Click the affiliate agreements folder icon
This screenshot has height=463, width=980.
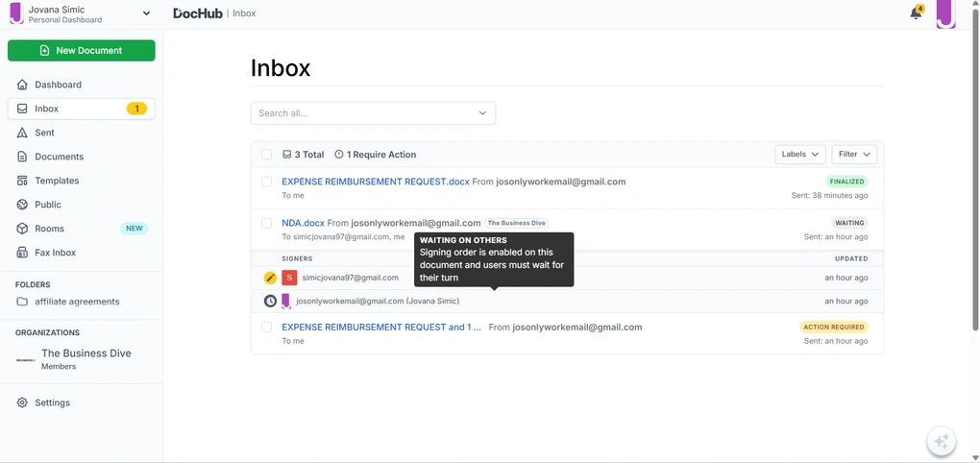[22, 302]
